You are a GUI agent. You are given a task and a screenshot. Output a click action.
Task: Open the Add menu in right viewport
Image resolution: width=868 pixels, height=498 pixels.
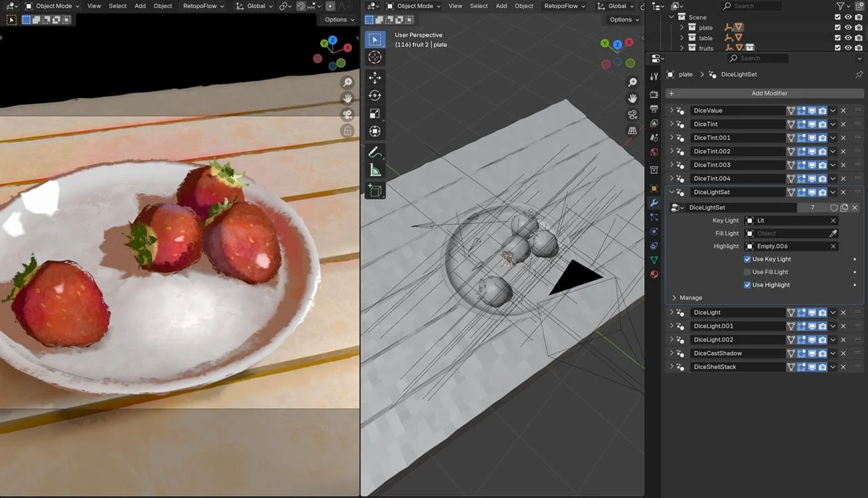tap(501, 6)
